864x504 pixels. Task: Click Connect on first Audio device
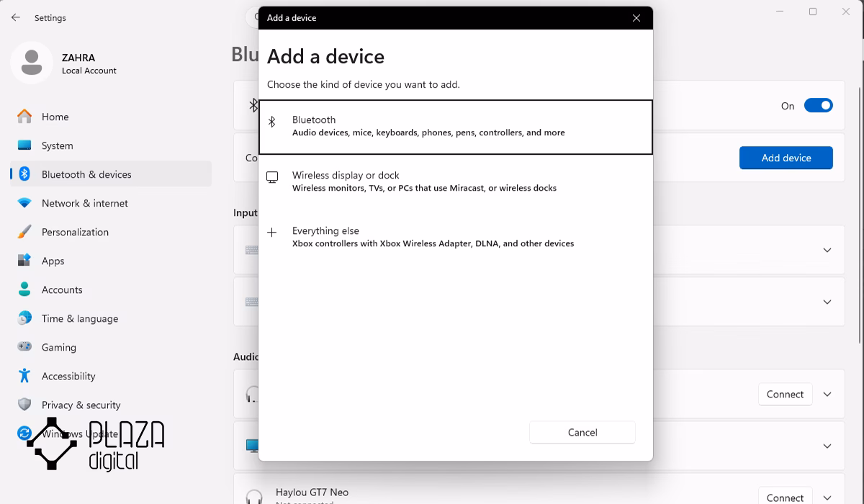pyautogui.click(x=785, y=394)
